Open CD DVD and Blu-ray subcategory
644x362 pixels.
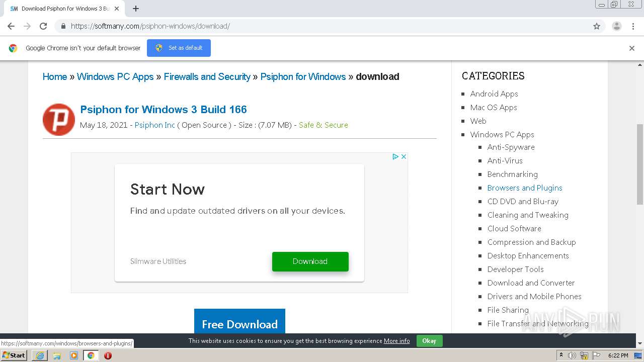[x=523, y=202]
